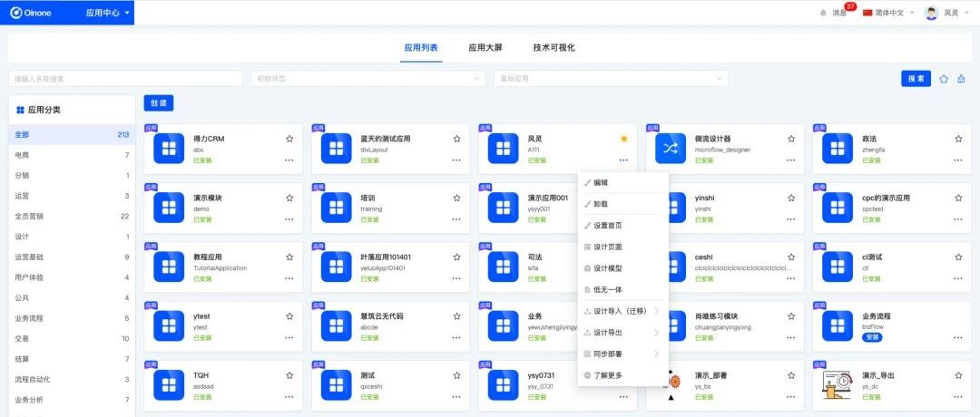980x417 pixels.
Task: Click the ytest app icon
Action: [169, 326]
